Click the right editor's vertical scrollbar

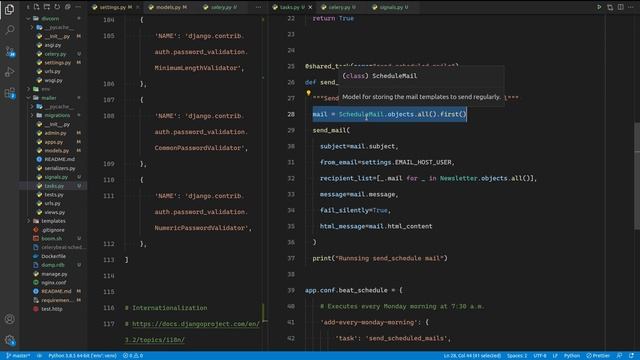click(637, 176)
